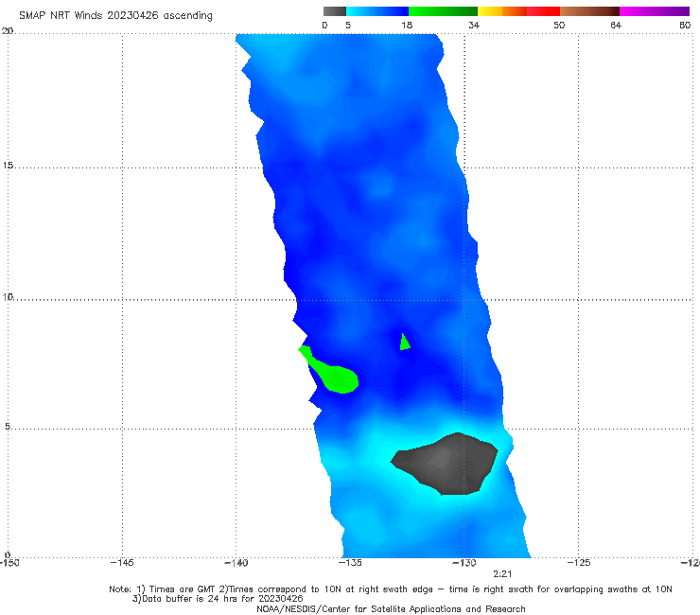Click the 'Times are GMT' note line
The height and width of the screenshot is (615, 700).
tap(390, 589)
